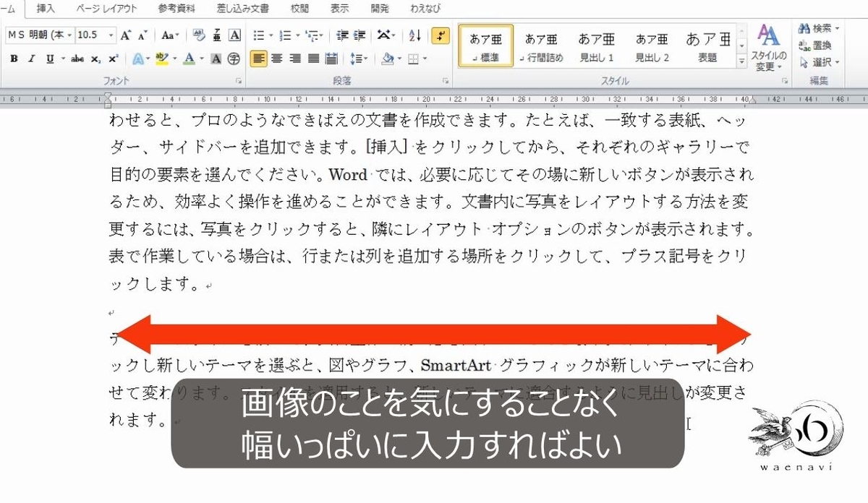Click the paragraph shading bucket icon
The width and height of the screenshot is (868, 503).
click(x=387, y=59)
